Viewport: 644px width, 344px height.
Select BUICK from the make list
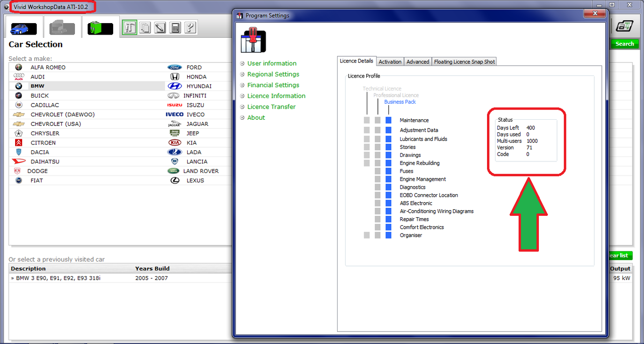point(40,96)
